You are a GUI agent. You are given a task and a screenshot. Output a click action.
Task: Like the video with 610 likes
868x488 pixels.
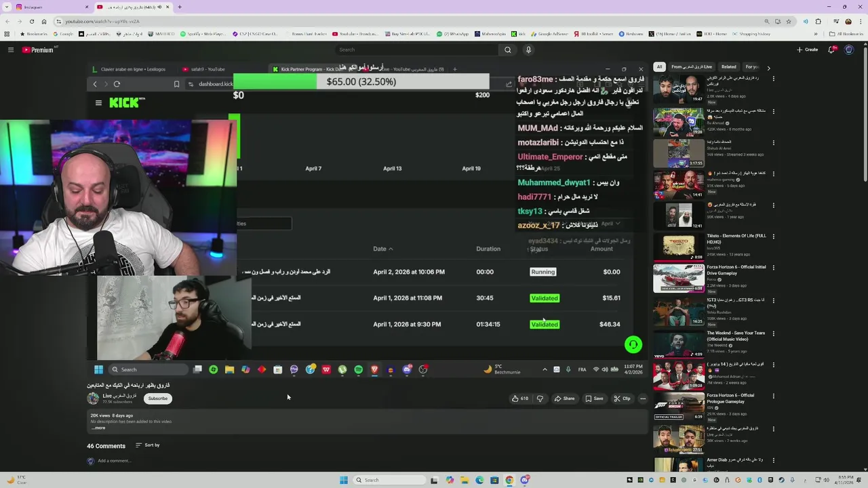click(x=520, y=399)
